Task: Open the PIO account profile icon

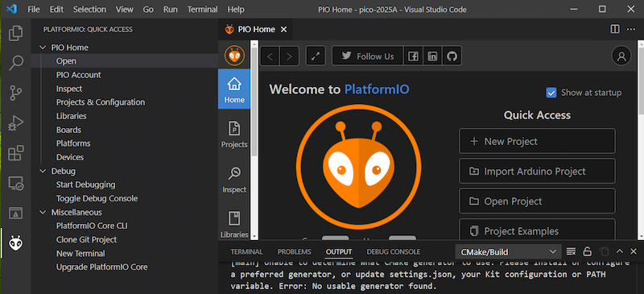Action: point(621,56)
